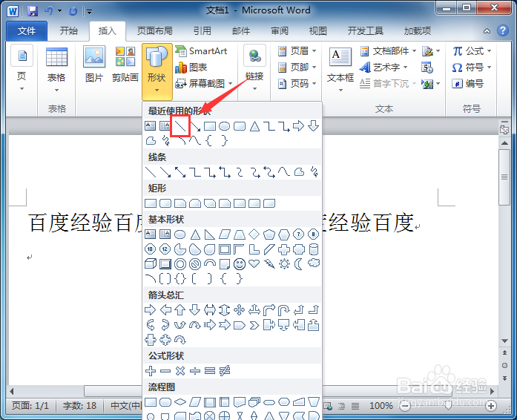
Task: Open the Shapes dropdown button
Action: (x=157, y=71)
